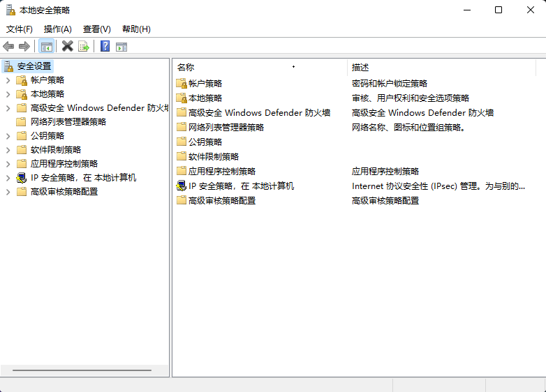This screenshot has width=546, height=392.
Task: Click the Export list toolbar icon
Action: [84, 46]
